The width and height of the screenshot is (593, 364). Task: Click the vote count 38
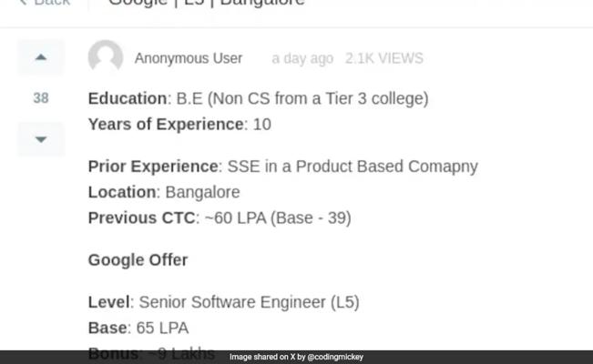[x=41, y=98]
